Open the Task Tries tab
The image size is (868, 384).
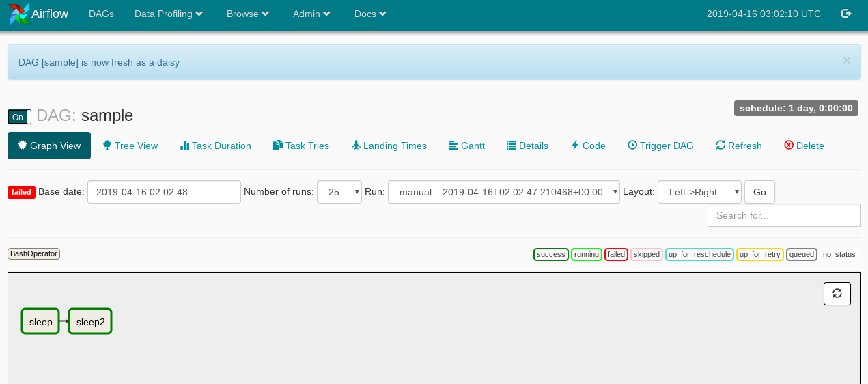click(301, 146)
